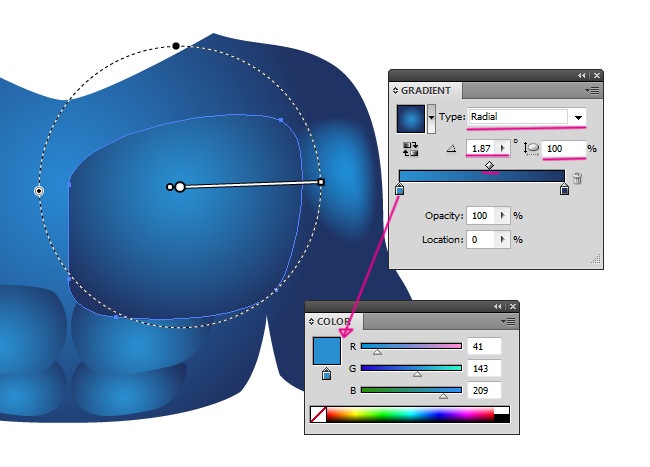The height and width of the screenshot is (467, 650).
Task: Select the right dark gradient stop
Action: pyautogui.click(x=565, y=189)
